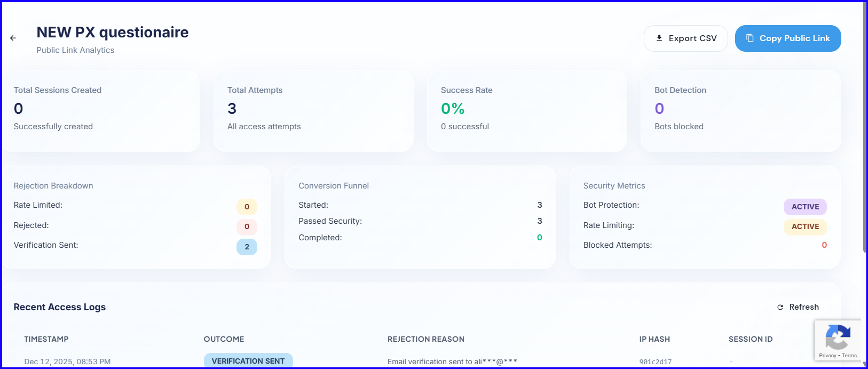This screenshot has width=868, height=369.
Task: Click the Bot Detection 0 value
Action: coord(659,108)
